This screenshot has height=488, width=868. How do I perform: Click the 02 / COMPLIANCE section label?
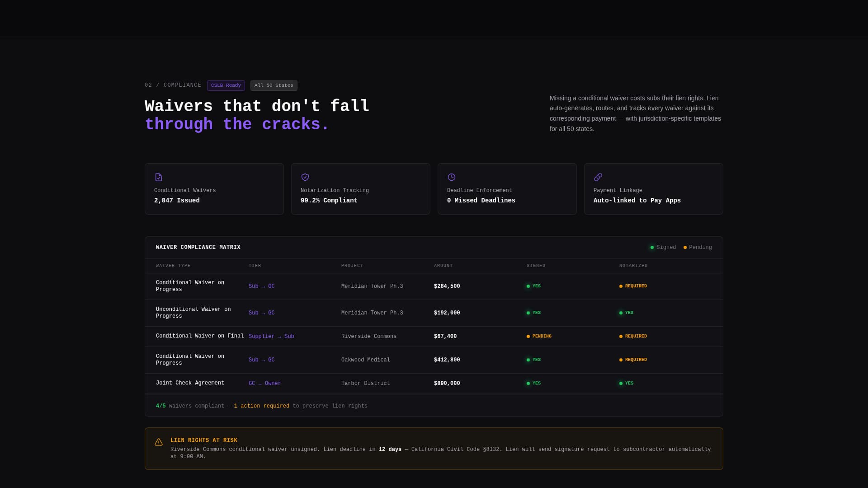[x=173, y=85]
